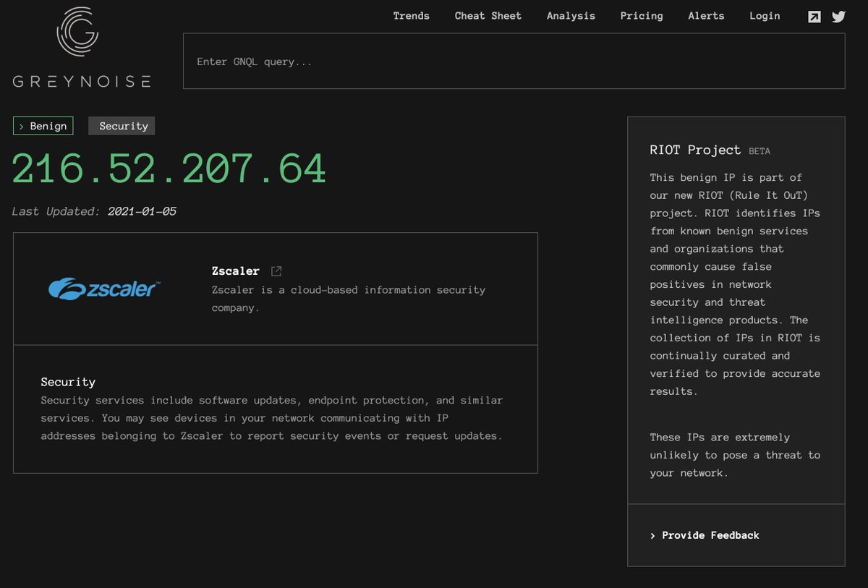View the Pricing page

coord(642,16)
